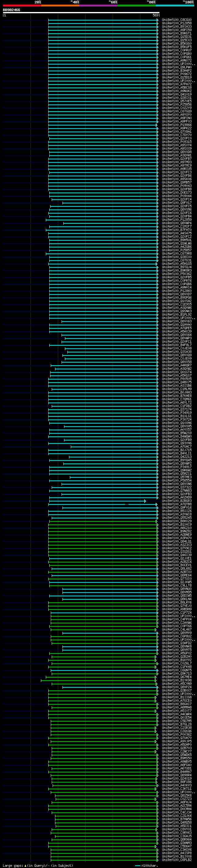Click the white BB902466 query sequence bar
Screen dimensions: 197x868
(x=81, y=12)
